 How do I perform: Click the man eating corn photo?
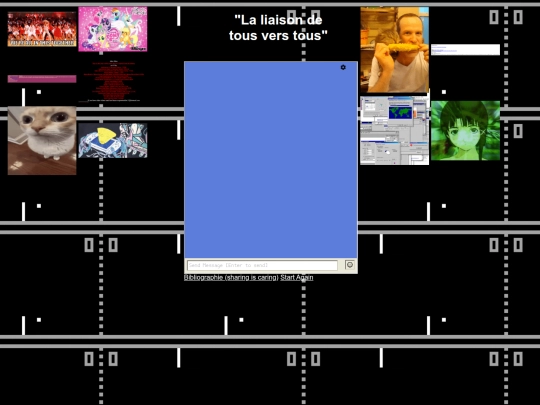click(395, 50)
